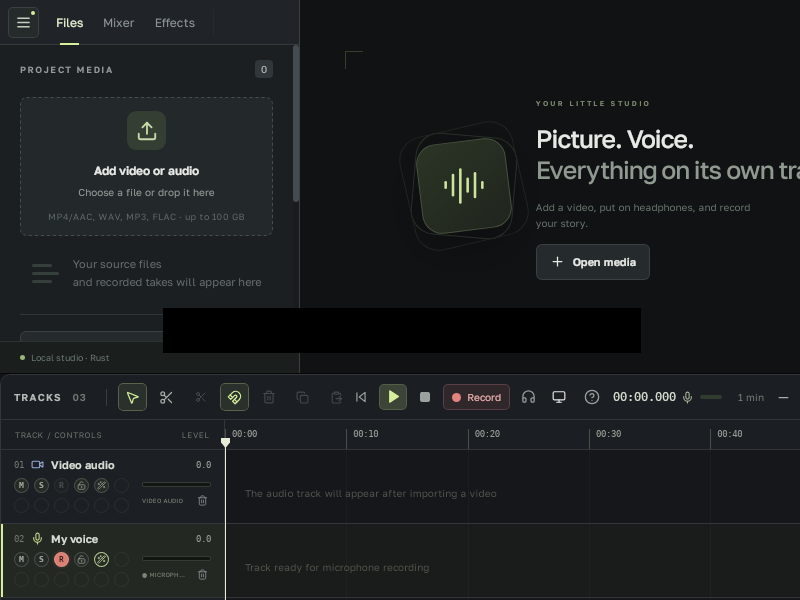Jump to start with skip-back icon
Image resolution: width=800 pixels, height=600 pixels.
pyautogui.click(x=361, y=397)
